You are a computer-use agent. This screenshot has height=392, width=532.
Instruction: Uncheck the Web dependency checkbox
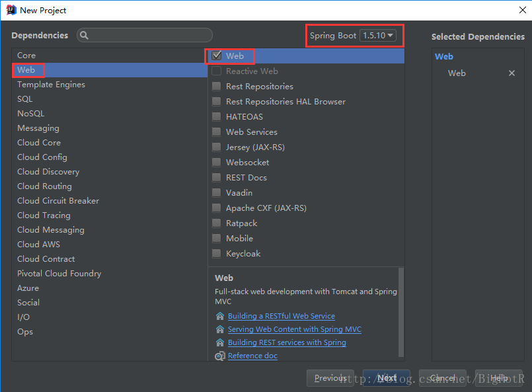[x=217, y=56]
